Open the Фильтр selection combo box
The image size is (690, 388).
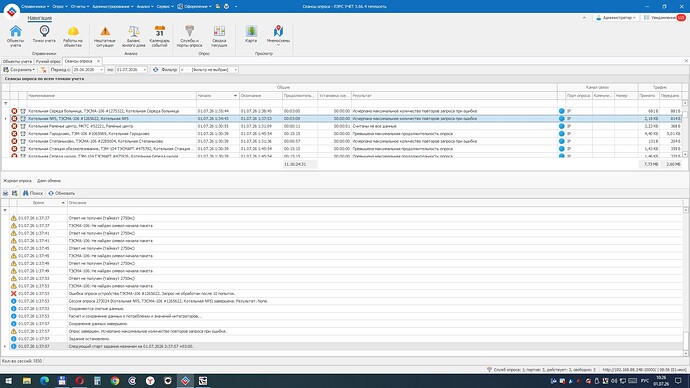point(209,70)
